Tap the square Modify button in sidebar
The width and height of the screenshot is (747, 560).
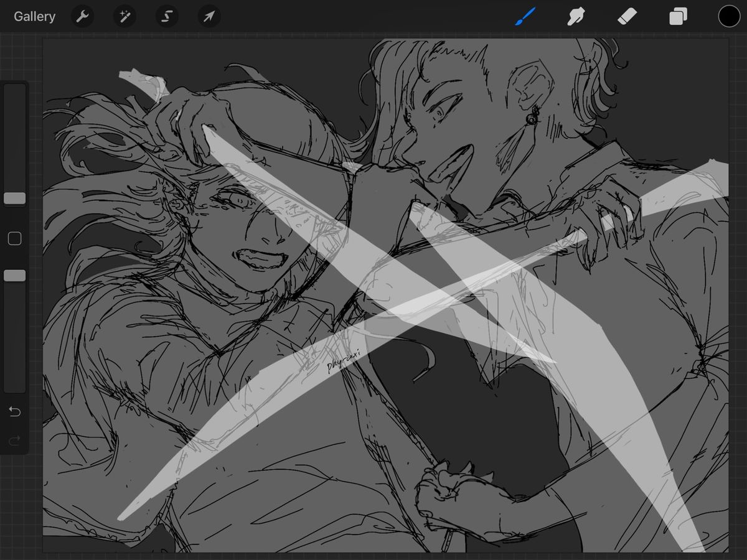15,238
